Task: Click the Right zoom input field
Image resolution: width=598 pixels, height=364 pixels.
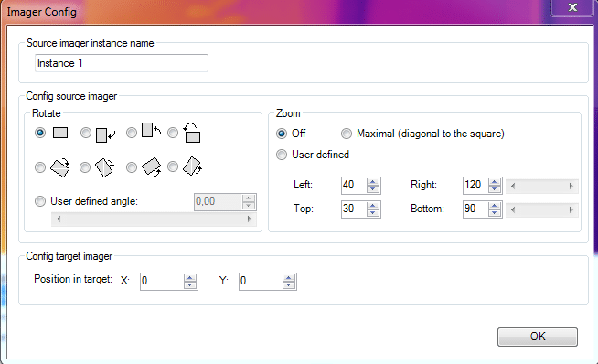Action: pos(476,186)
